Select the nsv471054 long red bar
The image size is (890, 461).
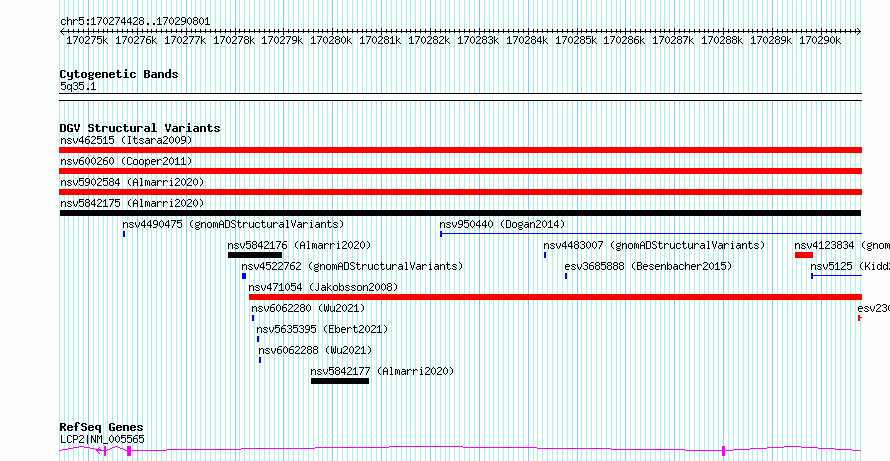555,297
